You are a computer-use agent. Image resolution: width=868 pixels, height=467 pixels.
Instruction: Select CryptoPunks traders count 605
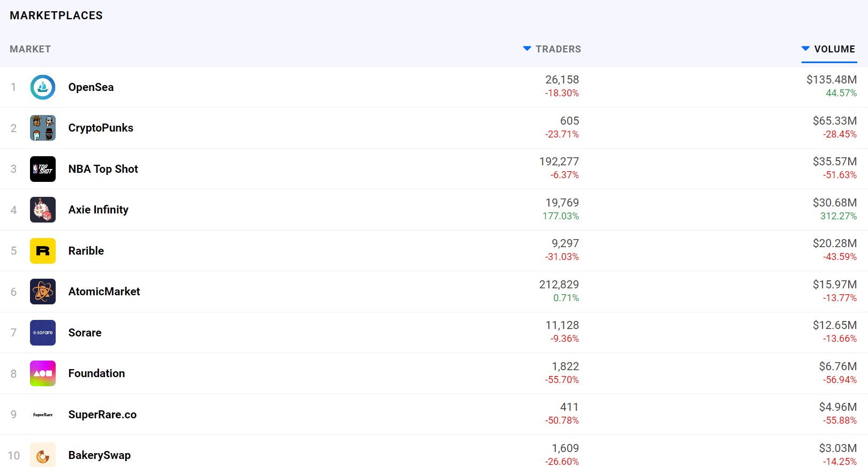click(570, 121)
